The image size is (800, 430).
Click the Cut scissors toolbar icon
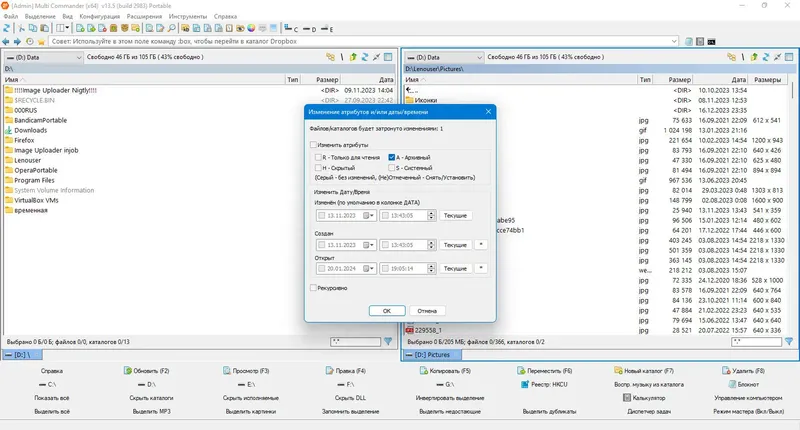coord(21,29)
